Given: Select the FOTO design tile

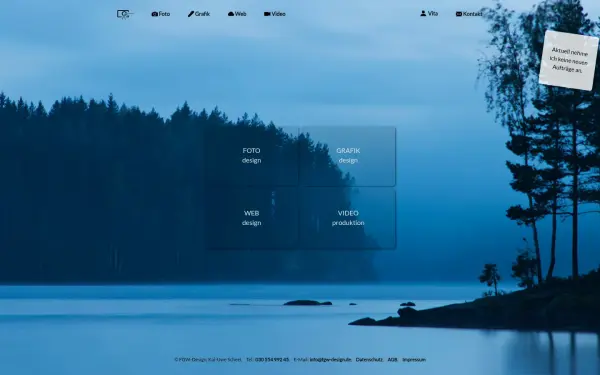Looking at the screenshot, I should click(251, 156).
